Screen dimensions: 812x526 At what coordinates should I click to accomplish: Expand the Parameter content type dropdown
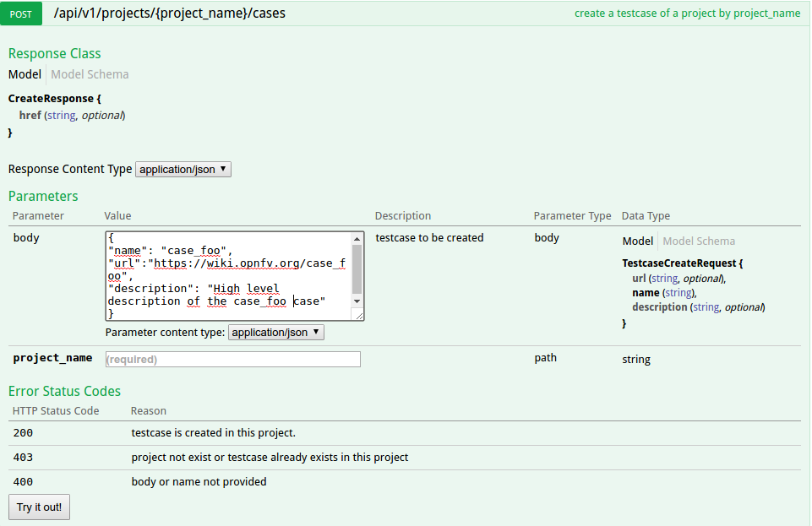tap(275, 333)
